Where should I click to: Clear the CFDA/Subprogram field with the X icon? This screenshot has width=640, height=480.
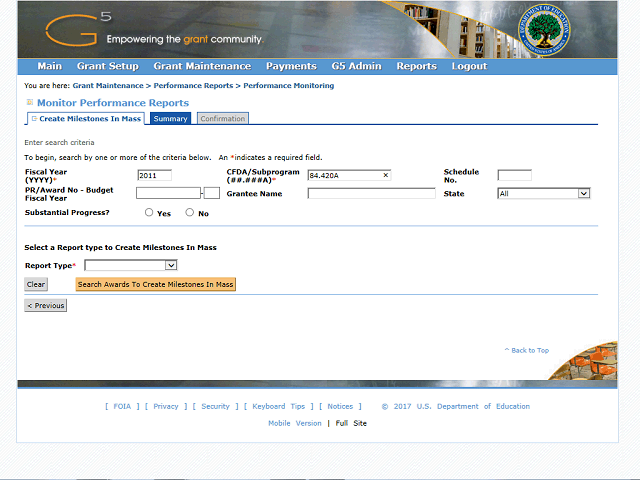click(x=385, y=175)
